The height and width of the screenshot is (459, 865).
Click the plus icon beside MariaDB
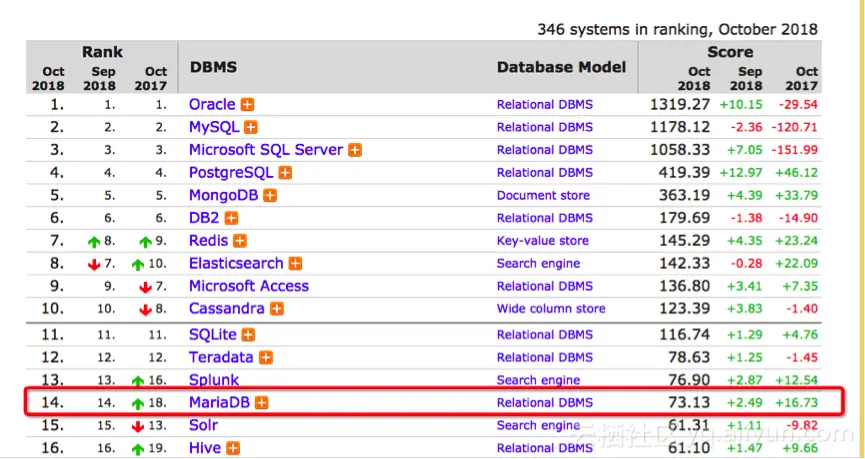(261, 403)
